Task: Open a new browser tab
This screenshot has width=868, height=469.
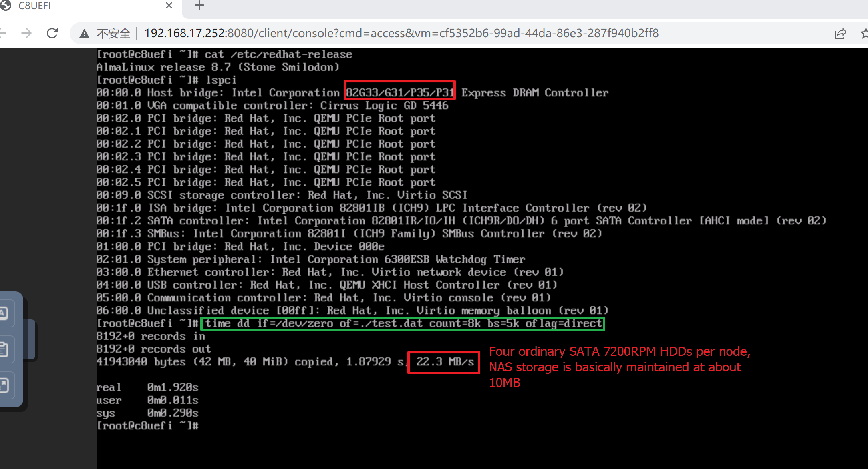Action: coord(199,6)
